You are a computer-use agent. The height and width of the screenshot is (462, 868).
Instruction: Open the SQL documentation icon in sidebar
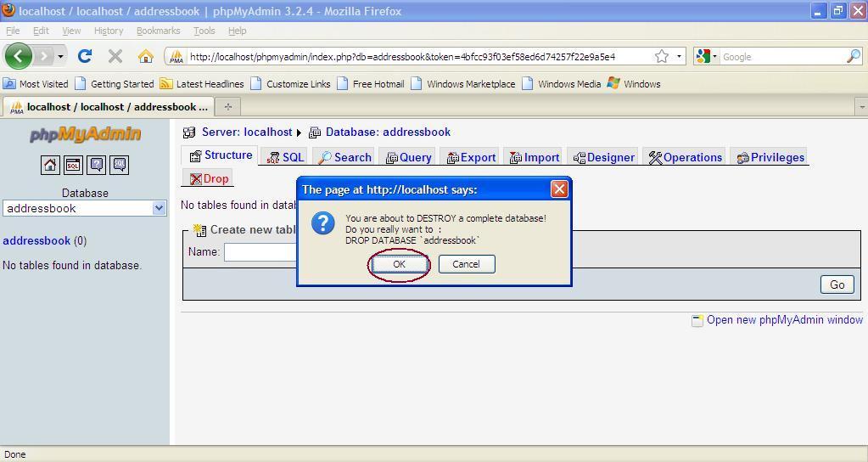(120, 165)
